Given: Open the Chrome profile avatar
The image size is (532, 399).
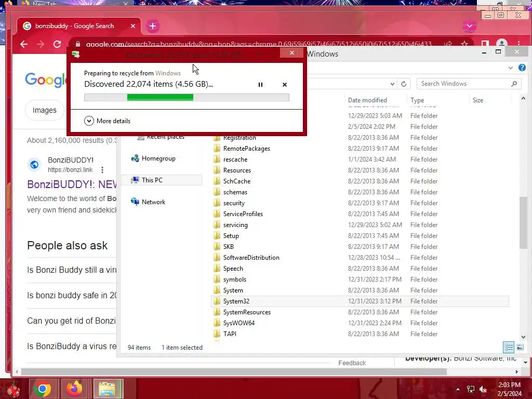Looking at the screenshot, I should pyautogui.click(x=501, y=44).
